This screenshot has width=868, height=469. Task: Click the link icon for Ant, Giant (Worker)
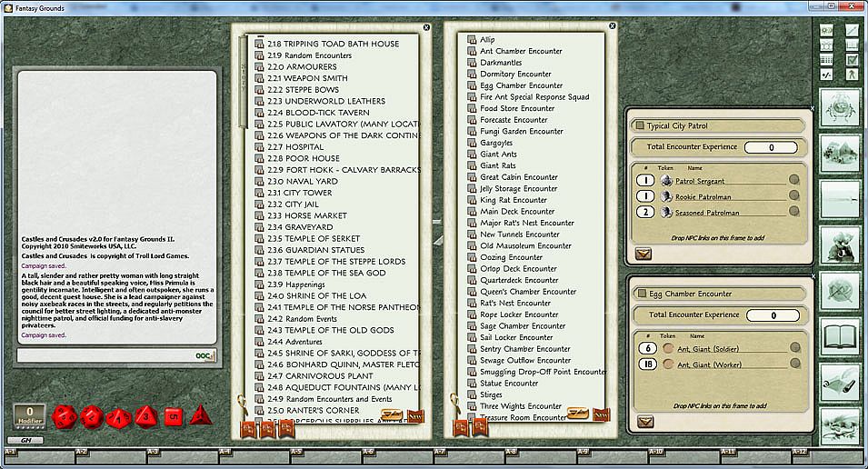[x=795, y=364]
